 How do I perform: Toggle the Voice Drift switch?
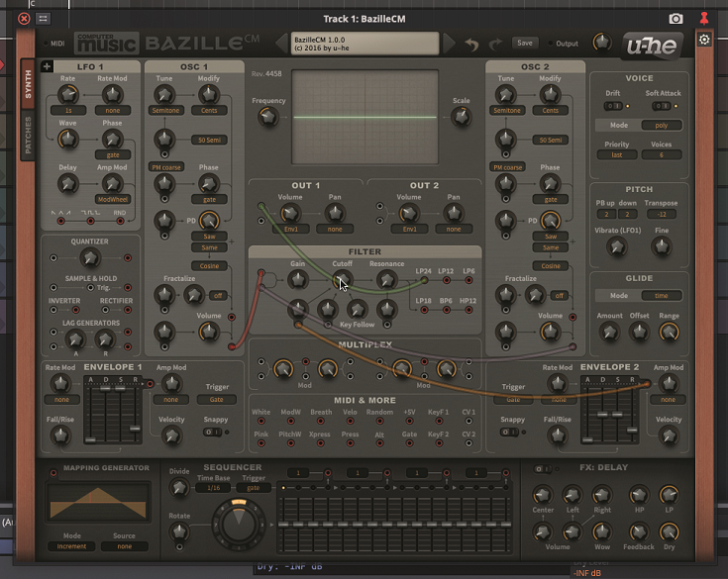coord(613,106)
